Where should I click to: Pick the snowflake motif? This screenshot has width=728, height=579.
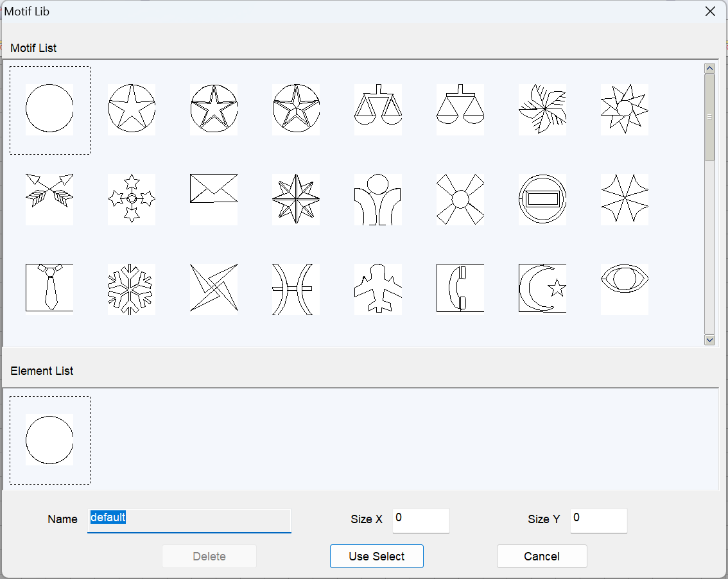tap(132, 288)
